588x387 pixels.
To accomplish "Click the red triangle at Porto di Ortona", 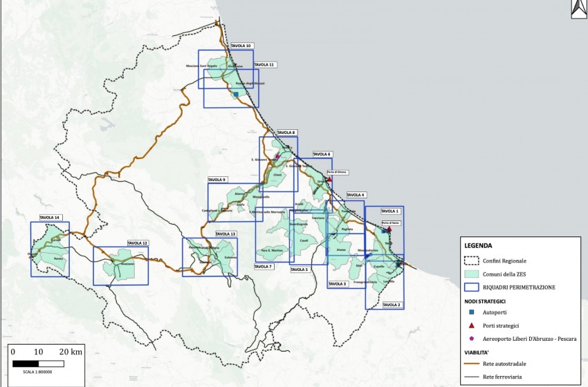I will tap(329, 179).
